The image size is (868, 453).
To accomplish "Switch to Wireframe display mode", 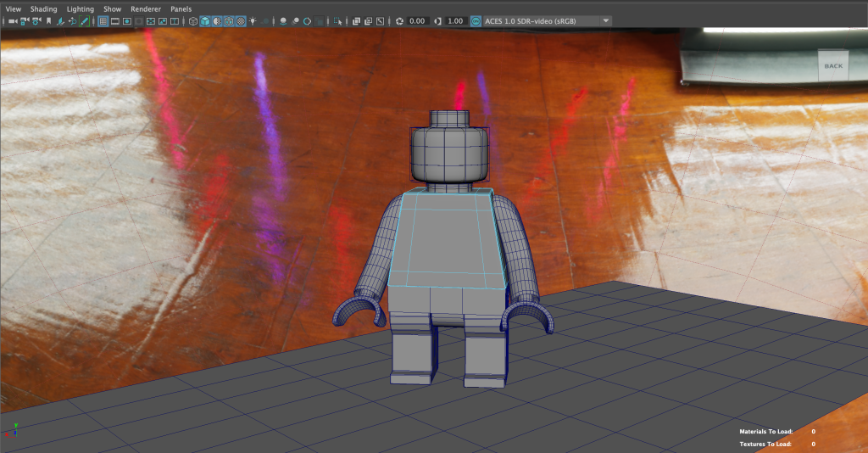I will coord(192,21).
